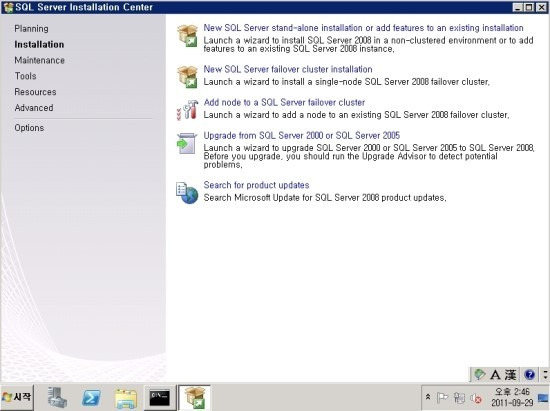This screenshot has height=411, width=550.
Task: Click the muted volume tray icon
Action: tap(476, 398)
